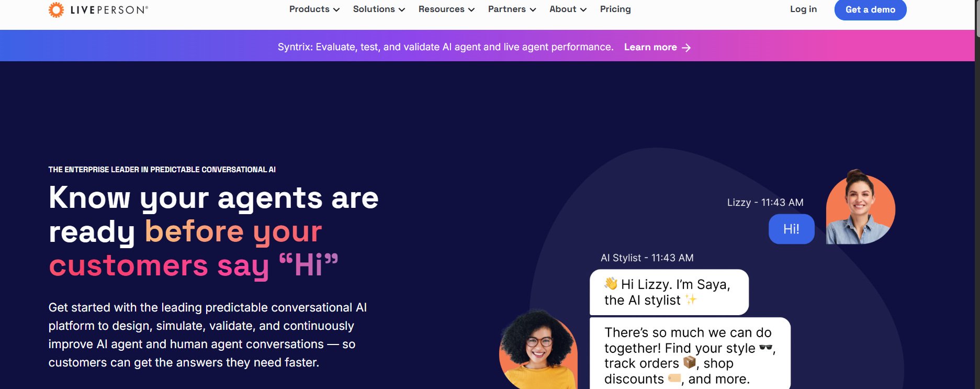Click the arrow icon beside Learn more
This screenshot has height=389, width=980.
click(x=686, y=48)
